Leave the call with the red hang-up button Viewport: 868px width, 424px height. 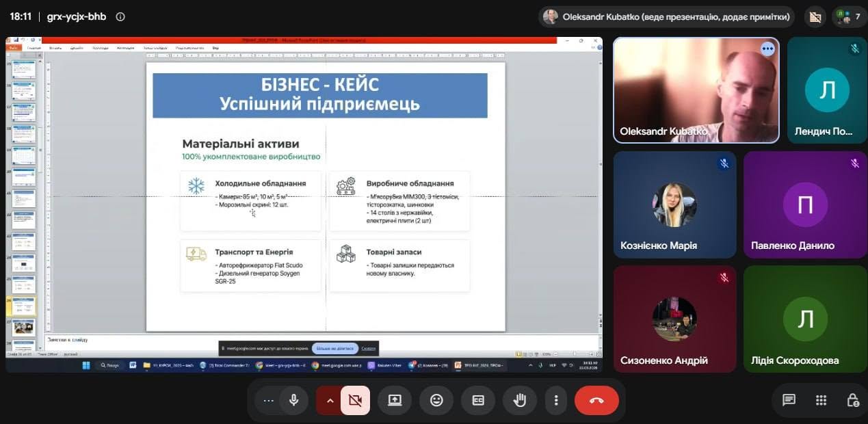[x=596, y=401]
